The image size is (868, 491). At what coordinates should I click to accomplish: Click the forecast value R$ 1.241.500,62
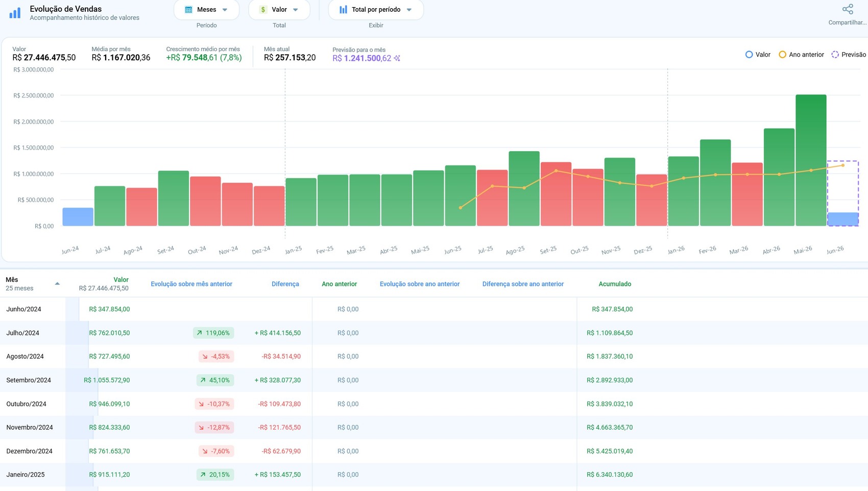coord(361,58)
